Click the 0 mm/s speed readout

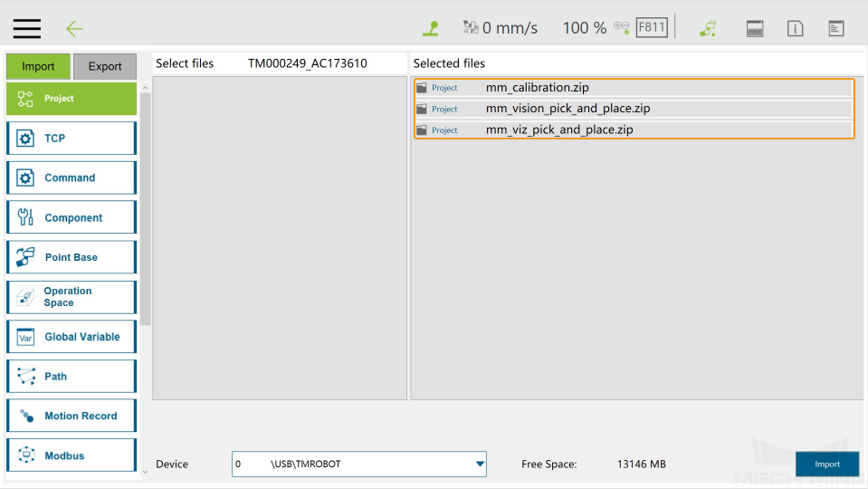click(x=510, y=28)
